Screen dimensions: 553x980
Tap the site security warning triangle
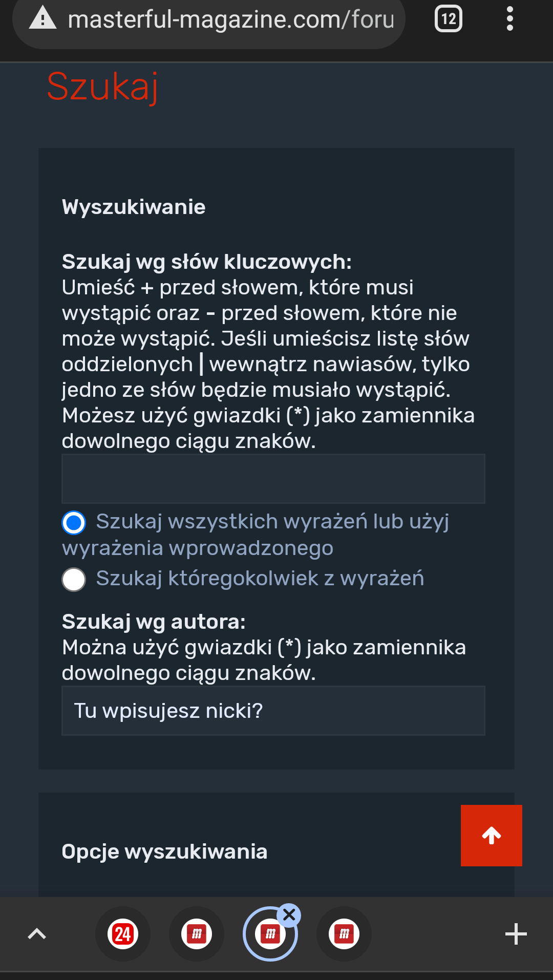42,19
